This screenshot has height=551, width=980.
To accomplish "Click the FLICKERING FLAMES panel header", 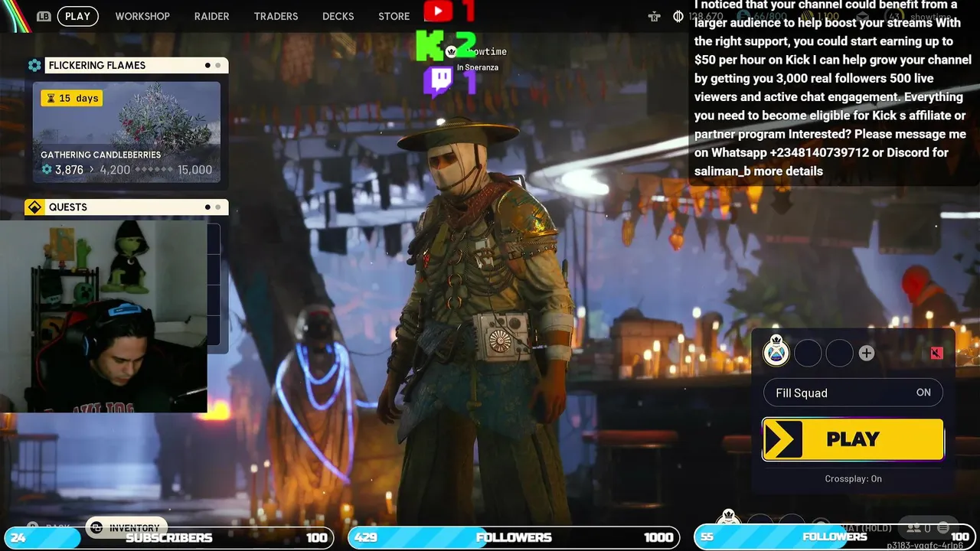I will coord(126,65).
